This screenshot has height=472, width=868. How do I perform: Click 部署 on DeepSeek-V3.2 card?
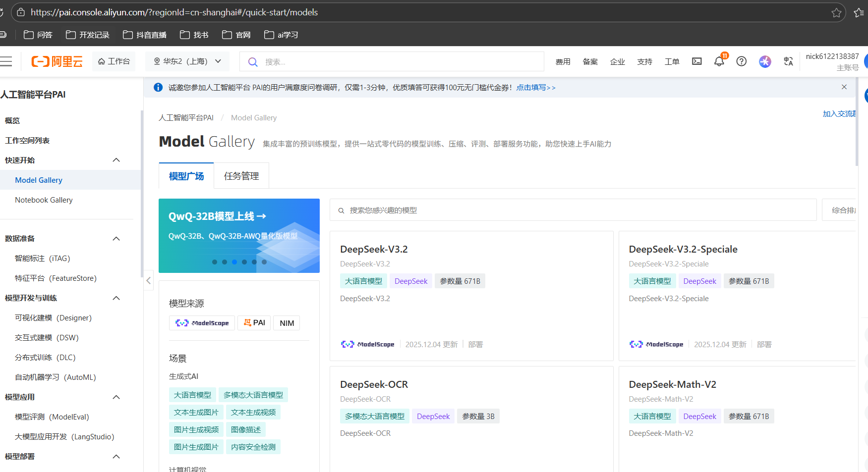coord(475,344)
